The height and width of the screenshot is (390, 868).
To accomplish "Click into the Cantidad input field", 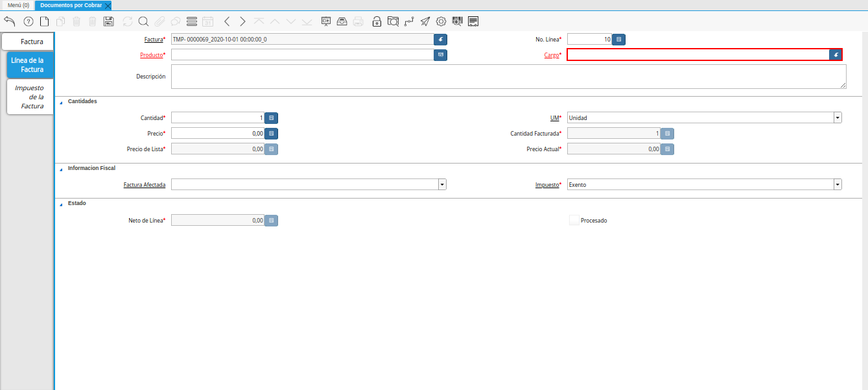I will [218, 118].
